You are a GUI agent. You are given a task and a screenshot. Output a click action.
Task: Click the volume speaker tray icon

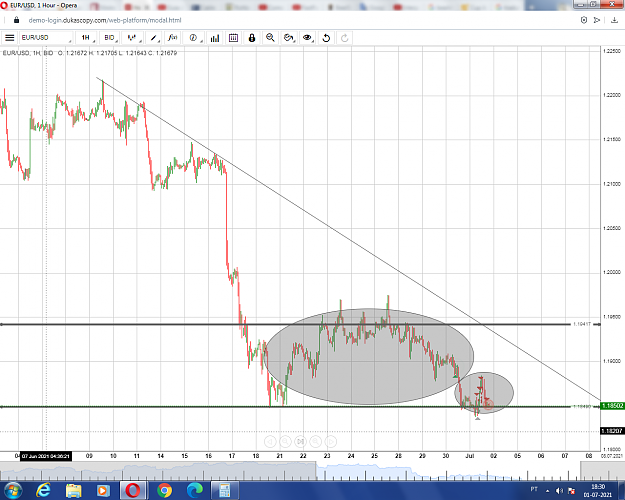coord(558,491)
